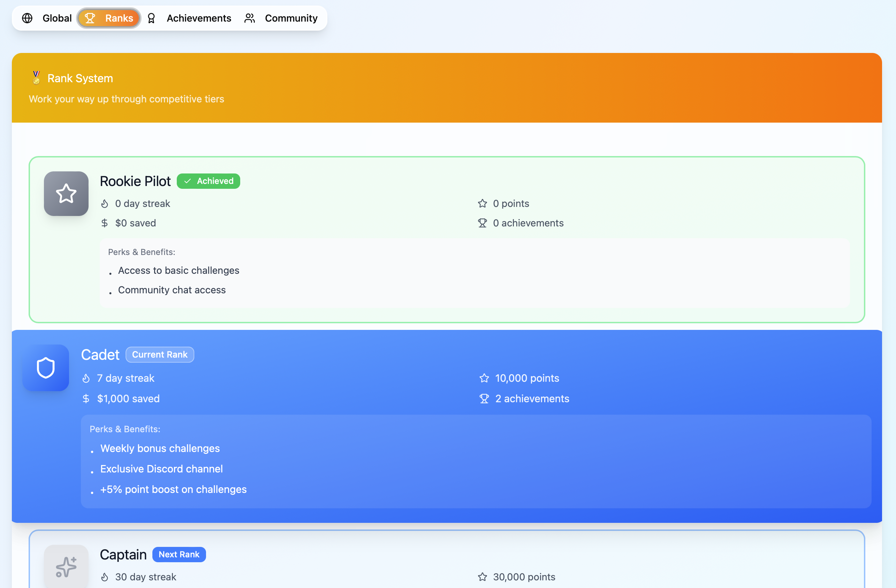Screen dimensions: 896x588
Task: Click the globe icon in navigation
Action: (27, 18)
